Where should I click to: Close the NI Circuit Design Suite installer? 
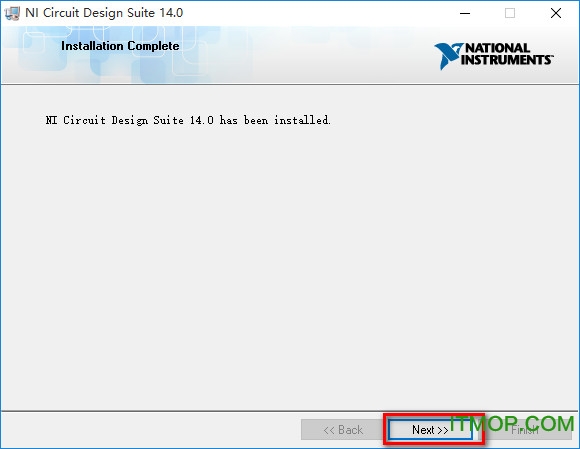click(x=556, y=13)
